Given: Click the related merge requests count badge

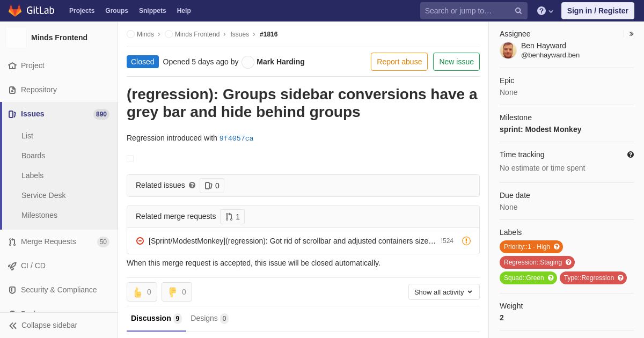Looking at the screenshot, I should [x=232, y=217].
